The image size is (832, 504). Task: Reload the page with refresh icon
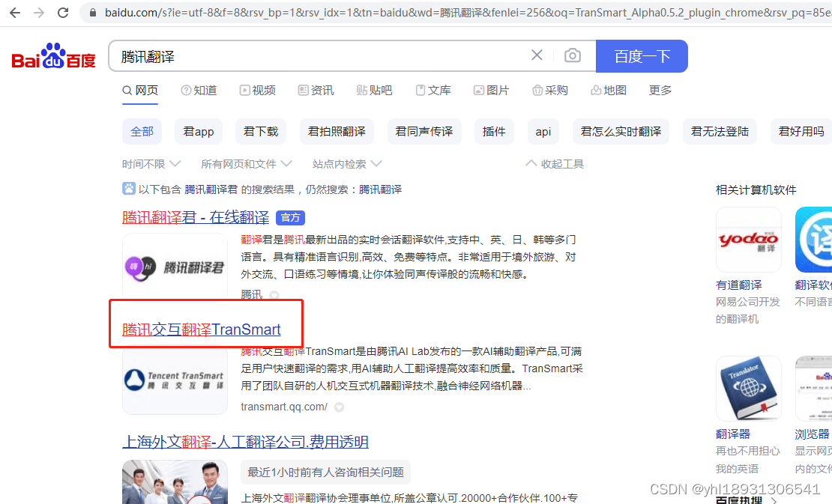point(63,13)
